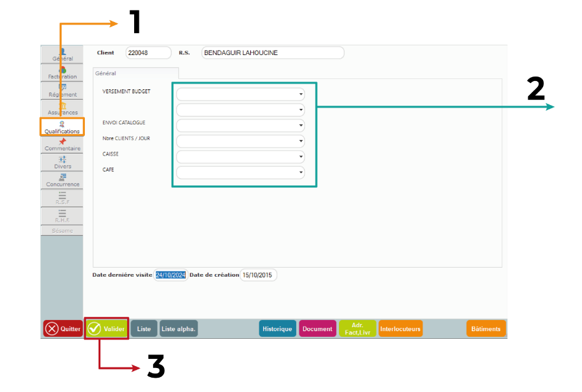
Task: Switch to the Général tab
Action: point(135,73)
